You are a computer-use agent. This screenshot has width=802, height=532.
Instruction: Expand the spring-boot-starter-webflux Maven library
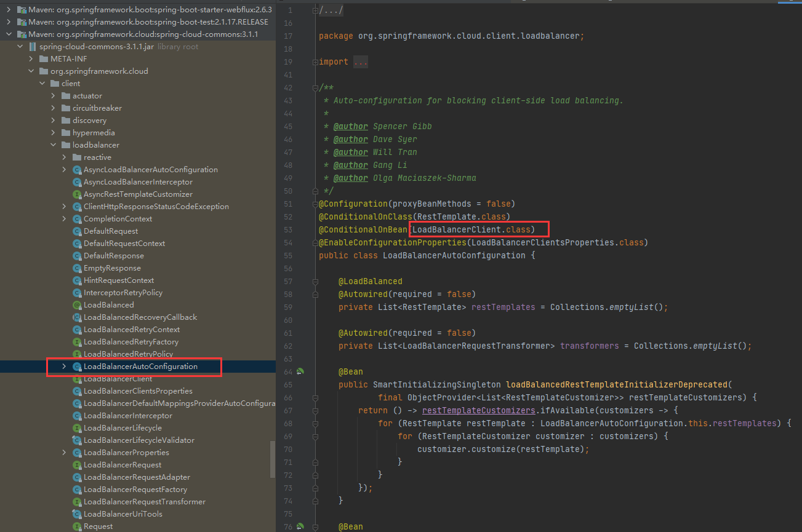[x=9, y=10]
